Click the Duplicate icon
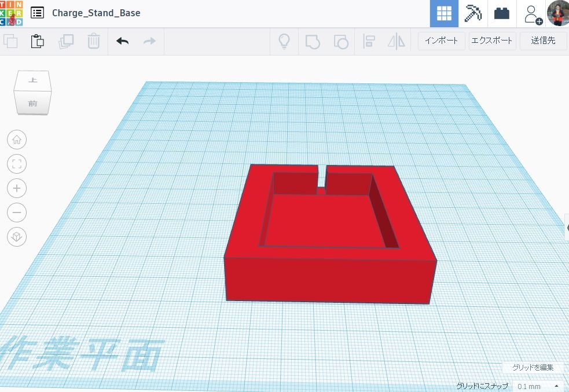The height and width of the screenshot is (392, 569). click(66, 41)
